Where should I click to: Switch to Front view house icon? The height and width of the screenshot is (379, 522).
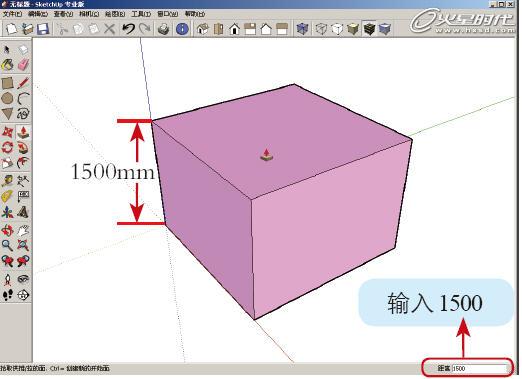click(235, 29)
